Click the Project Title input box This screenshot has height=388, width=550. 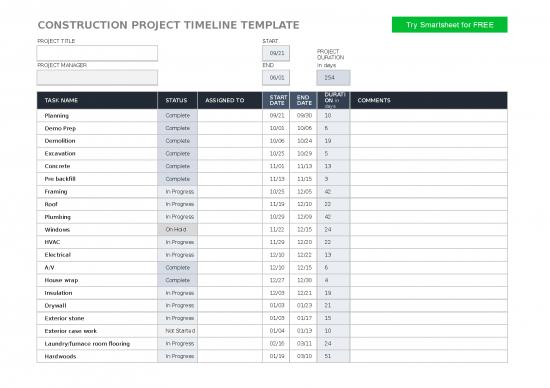click(x=97, y=53)
